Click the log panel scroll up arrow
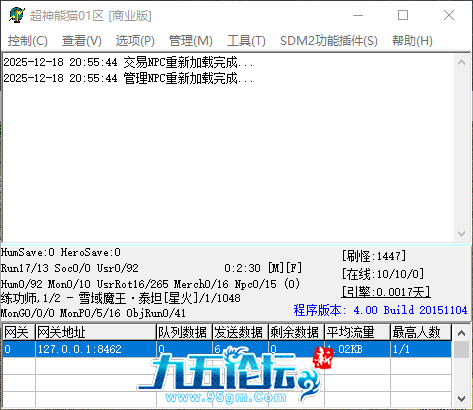This screenshot has height=410, width=473. pos(462,62)
